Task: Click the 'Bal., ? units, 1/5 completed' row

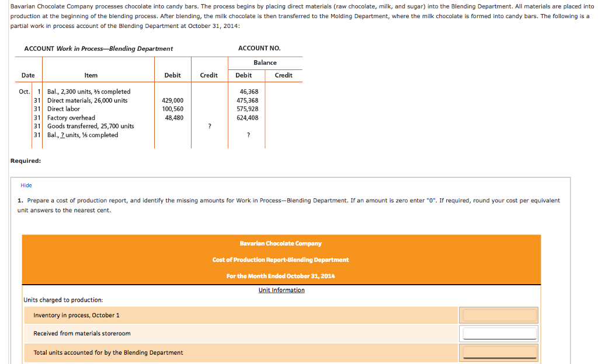Action: tap(82, 135)
